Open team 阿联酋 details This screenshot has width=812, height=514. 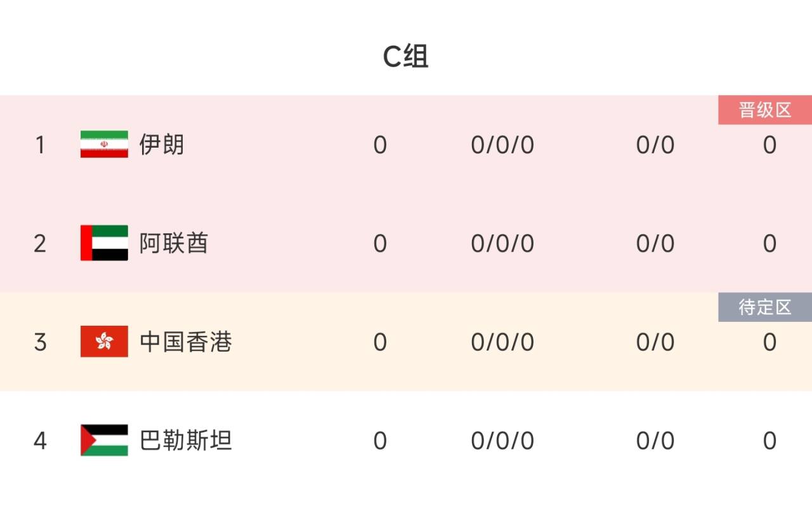(174, 243)
